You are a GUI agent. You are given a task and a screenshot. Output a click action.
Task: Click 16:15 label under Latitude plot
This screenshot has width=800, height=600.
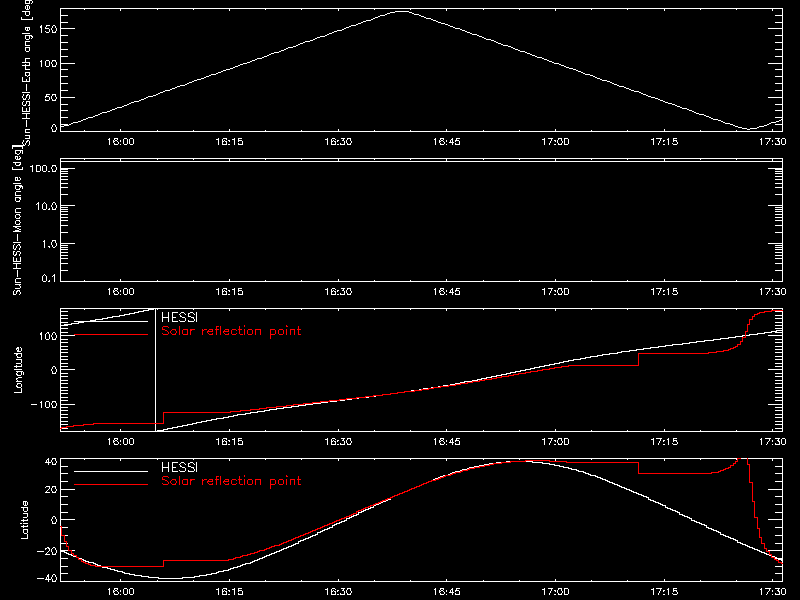[230, 592]
